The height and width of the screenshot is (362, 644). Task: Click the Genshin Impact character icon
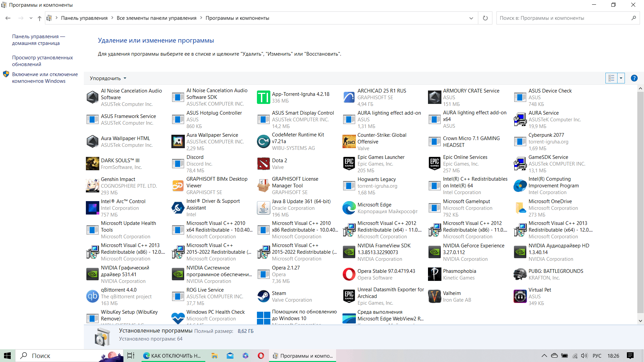[x=92, y=186]
